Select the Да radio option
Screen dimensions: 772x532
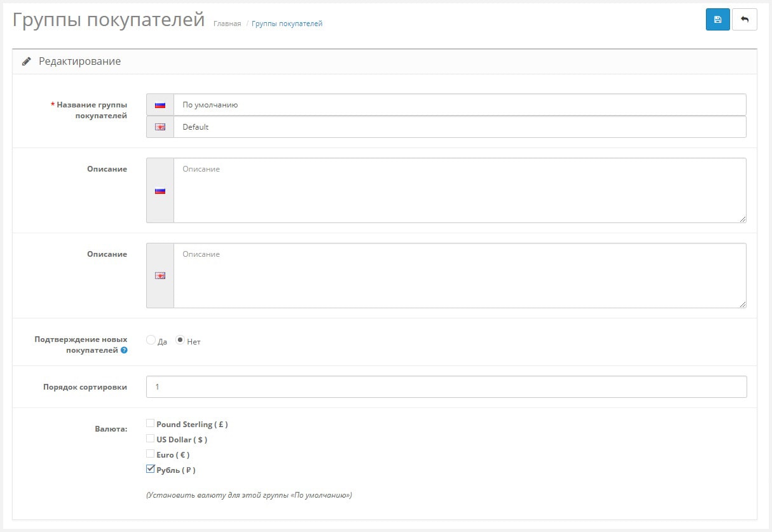point(151,340)
